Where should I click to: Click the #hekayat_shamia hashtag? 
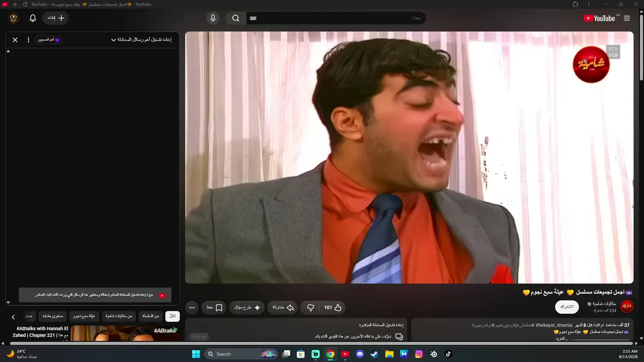pyautogui.click(x=554, y=325)
